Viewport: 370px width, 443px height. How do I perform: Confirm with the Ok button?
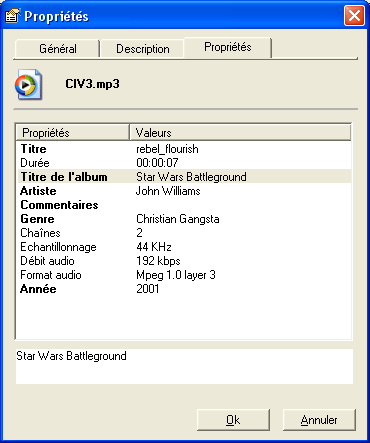[233, 420]
